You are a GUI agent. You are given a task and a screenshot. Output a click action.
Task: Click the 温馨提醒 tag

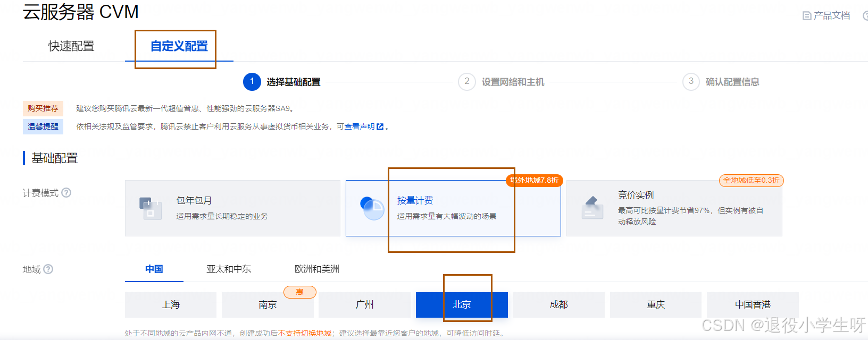pos(43,126)
